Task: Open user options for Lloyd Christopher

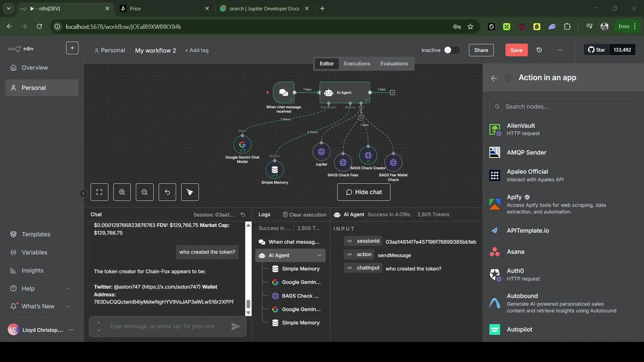Action: (x=71, y=330)
